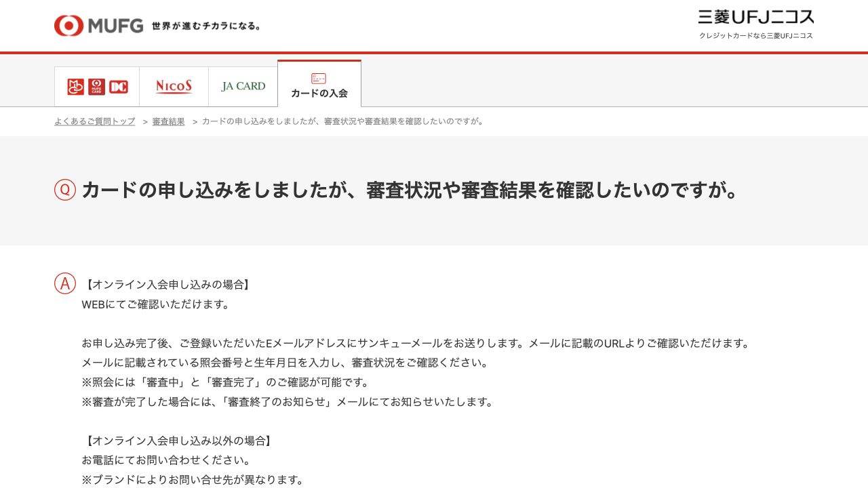Click the MUFG logo in header
Image resolution: width=868 pixels, height=488 pixels.
[x=99, y=26]
